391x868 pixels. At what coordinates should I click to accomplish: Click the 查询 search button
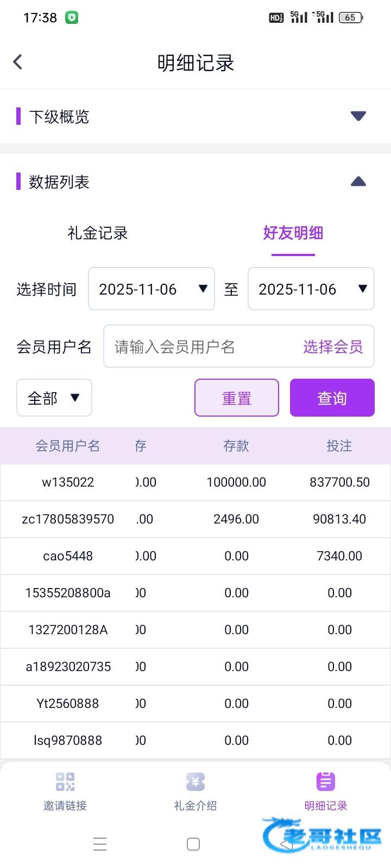point(332,398)
